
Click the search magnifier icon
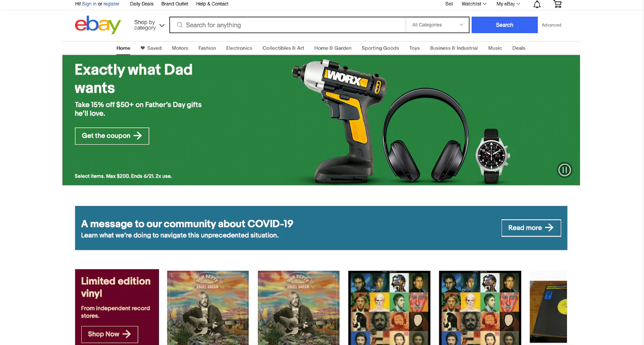click(x=180, y=25)
